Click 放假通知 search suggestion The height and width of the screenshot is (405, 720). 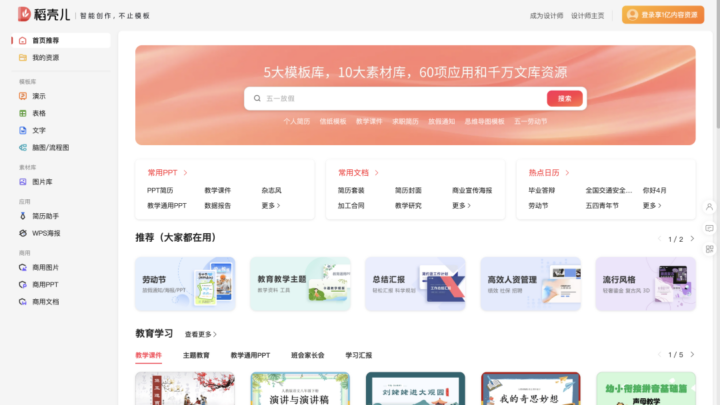pos(441,121)
